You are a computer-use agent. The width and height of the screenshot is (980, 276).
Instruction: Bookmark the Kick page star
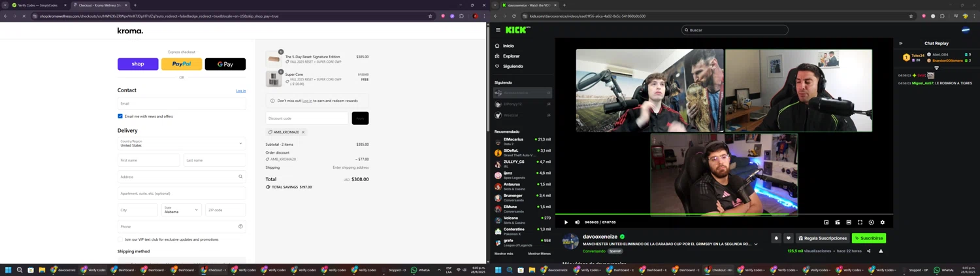point(911,16)
